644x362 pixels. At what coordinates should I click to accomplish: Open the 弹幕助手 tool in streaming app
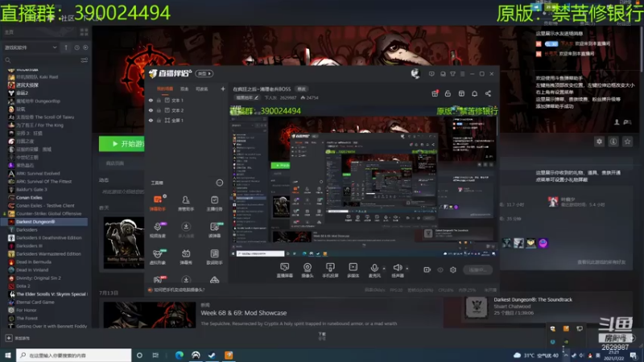point(158,203)
